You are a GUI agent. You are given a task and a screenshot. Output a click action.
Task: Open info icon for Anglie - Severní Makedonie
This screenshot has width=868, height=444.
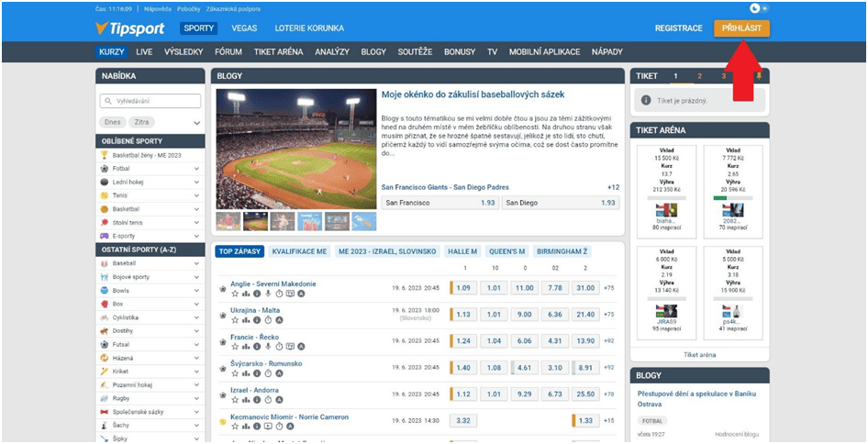(x=257, y=294)
